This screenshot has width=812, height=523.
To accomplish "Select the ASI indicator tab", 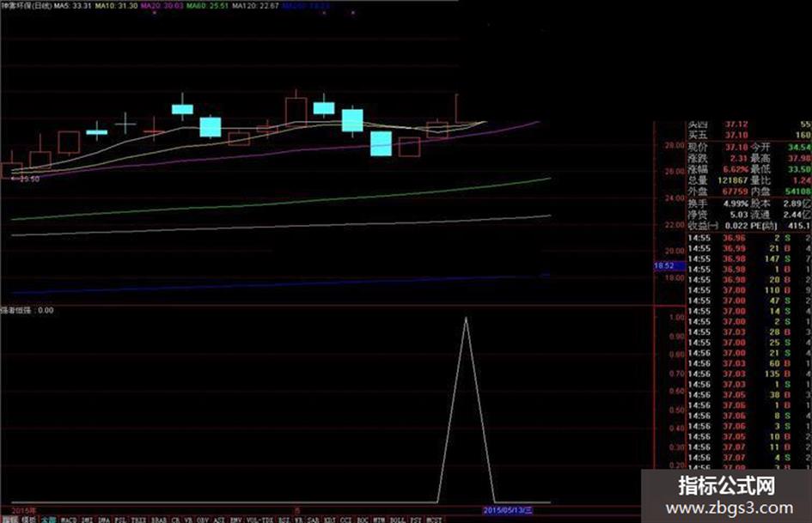I will pyautogui.click(x=219, y=520).
